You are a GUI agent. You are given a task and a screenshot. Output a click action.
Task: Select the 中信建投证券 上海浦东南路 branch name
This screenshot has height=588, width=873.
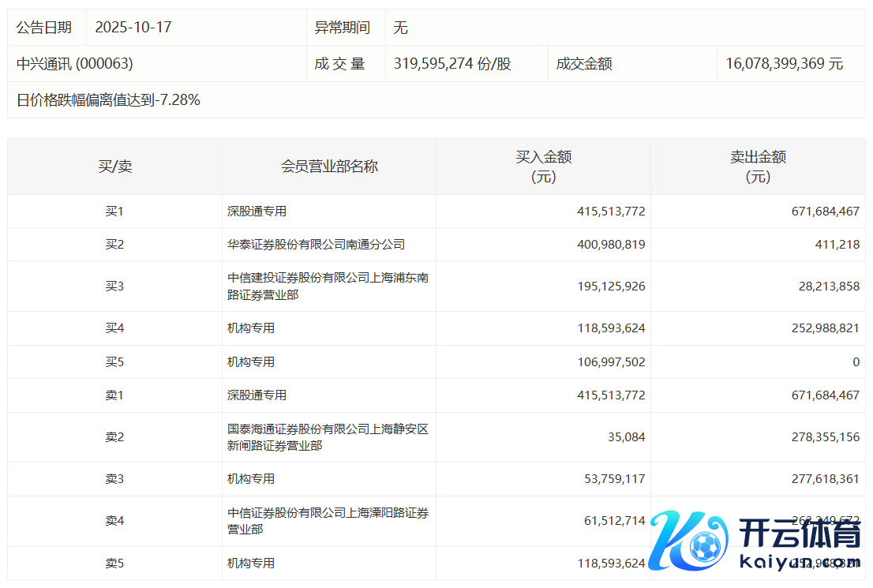click(x=328, y=286)
